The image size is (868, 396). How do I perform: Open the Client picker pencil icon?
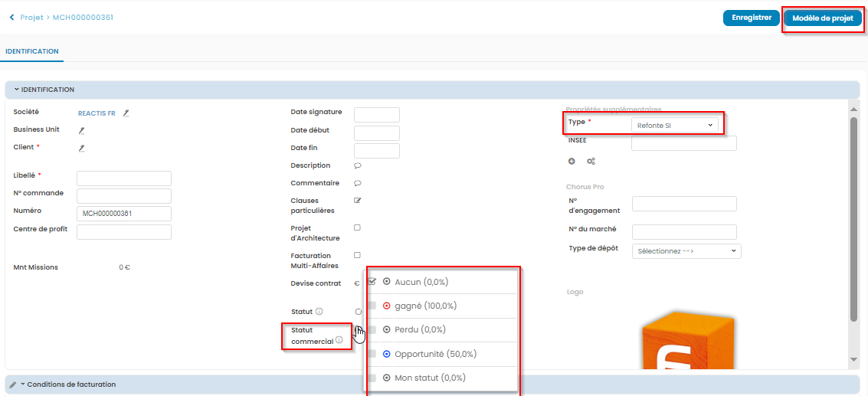81,148
